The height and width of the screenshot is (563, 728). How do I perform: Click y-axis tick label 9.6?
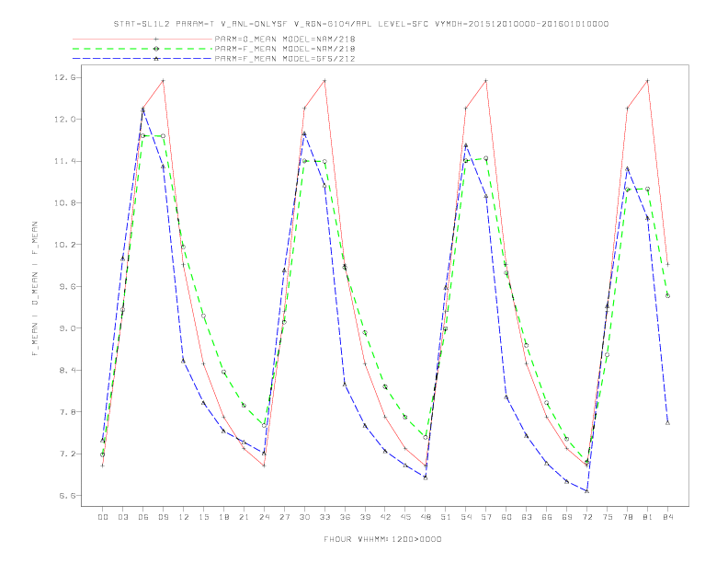(66, 287)
